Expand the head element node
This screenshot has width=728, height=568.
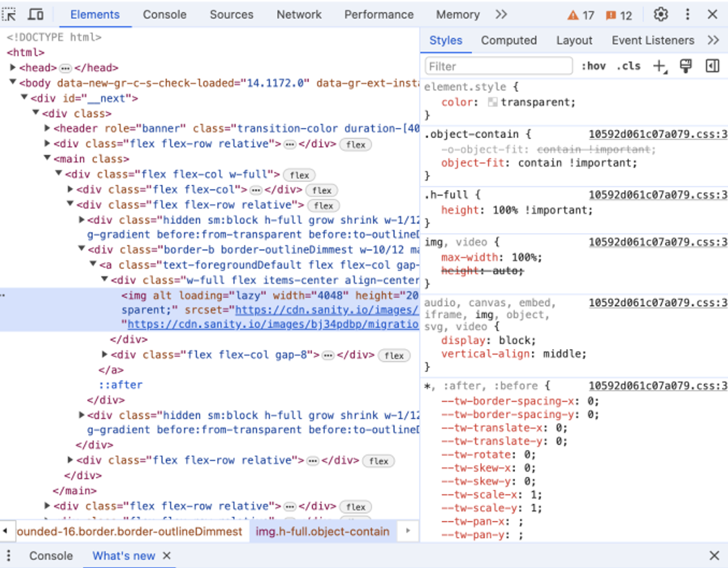tap(13, 67)
